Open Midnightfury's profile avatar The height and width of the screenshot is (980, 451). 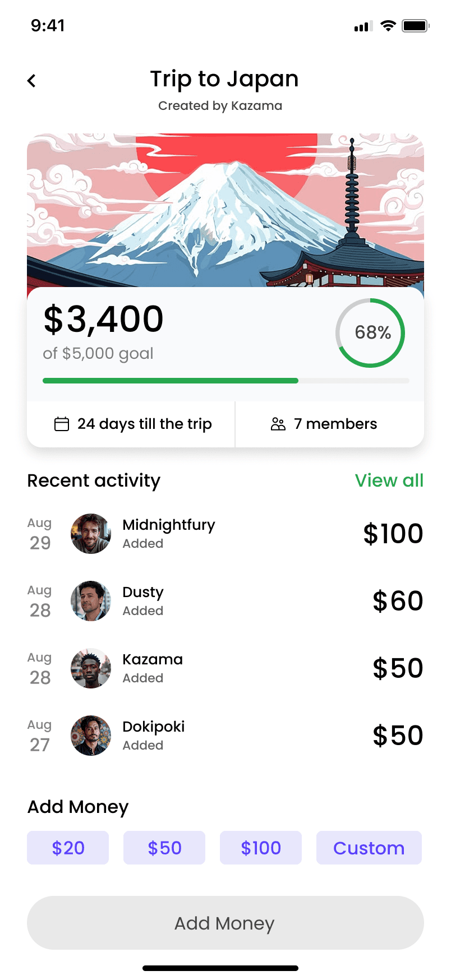91,534
